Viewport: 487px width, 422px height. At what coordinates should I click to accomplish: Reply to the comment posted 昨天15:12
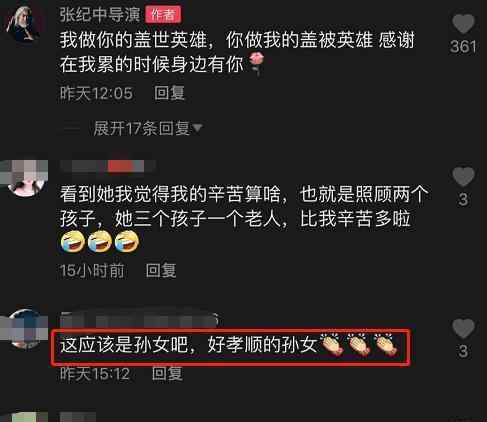[167, 373]
